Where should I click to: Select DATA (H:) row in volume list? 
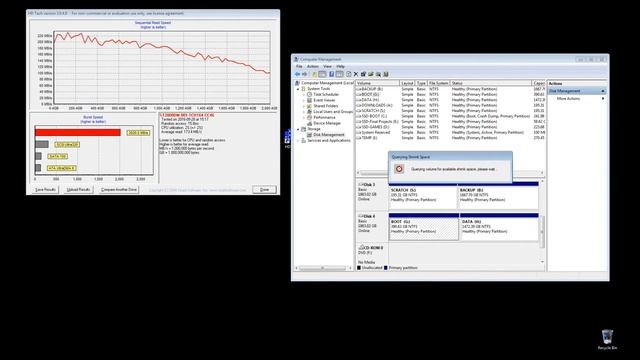tap(450, 100)
